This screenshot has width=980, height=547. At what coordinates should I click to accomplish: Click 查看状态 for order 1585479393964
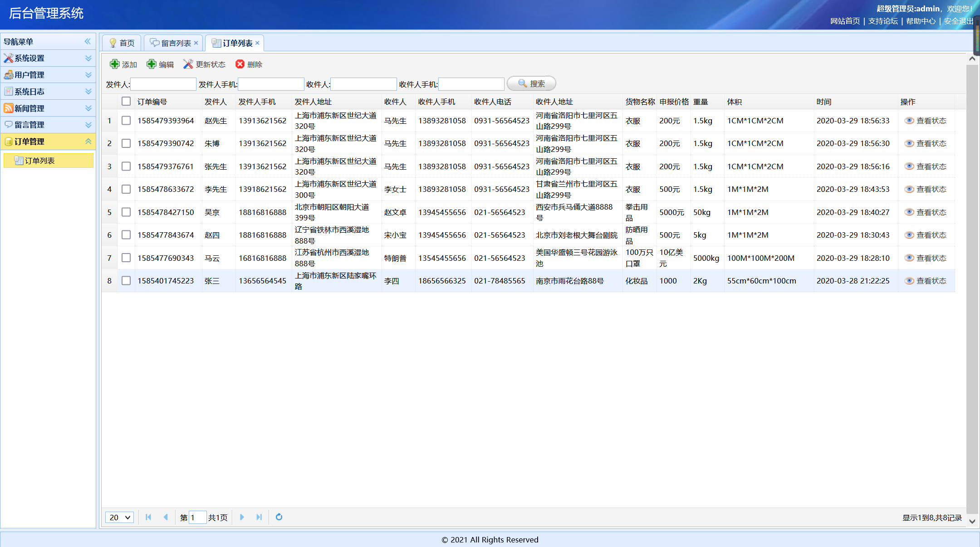pos(931,121)
